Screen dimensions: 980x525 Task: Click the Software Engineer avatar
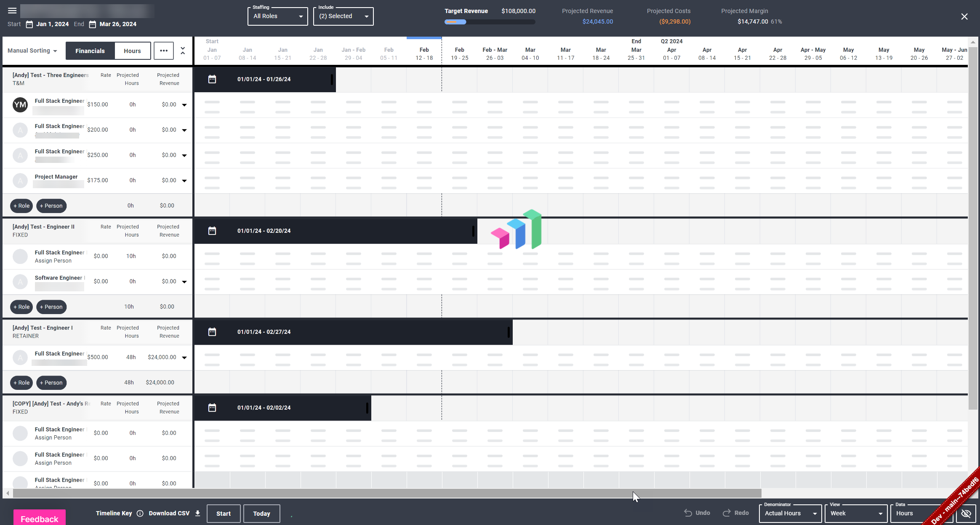tap(20, 282)
